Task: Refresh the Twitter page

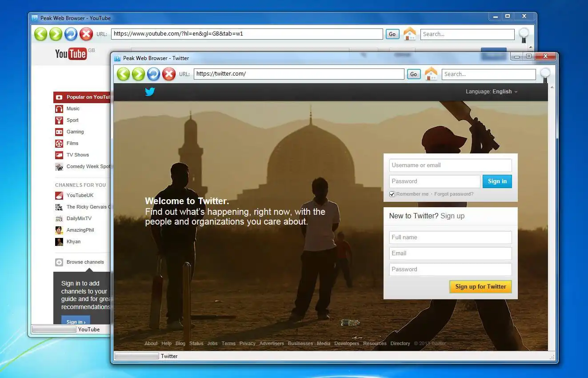Action: tap(154, 74)
